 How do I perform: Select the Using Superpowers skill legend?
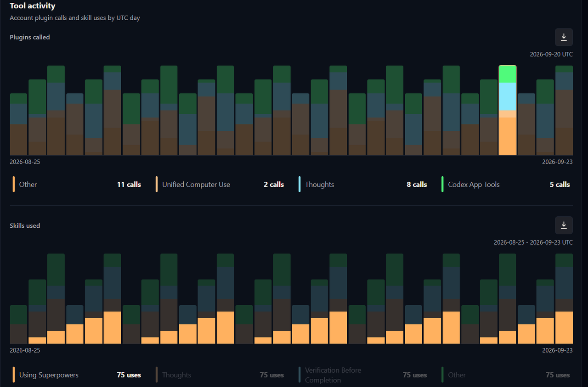[x=77, y=375]
